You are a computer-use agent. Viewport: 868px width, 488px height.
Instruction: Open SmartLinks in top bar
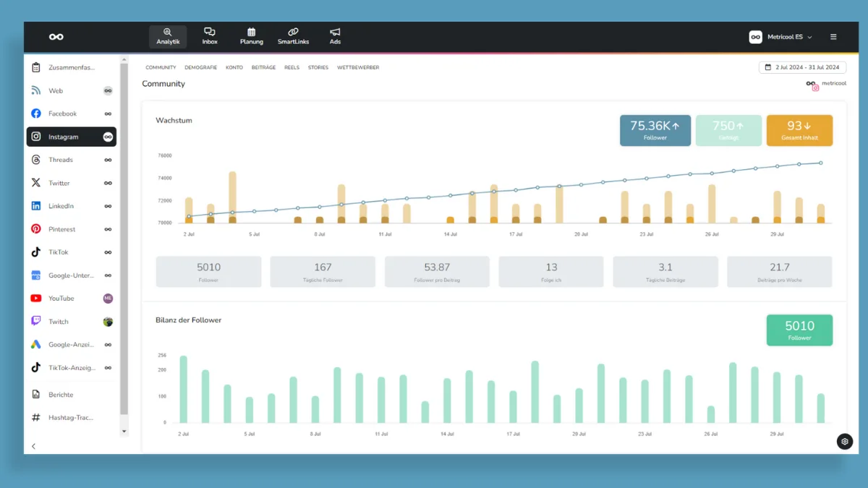pos(293,37)
